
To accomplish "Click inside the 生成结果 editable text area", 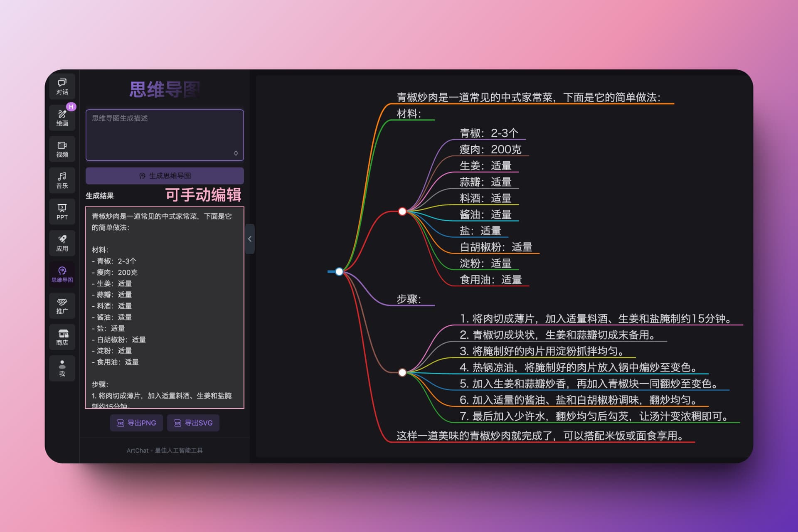I will tap(165, 308).
